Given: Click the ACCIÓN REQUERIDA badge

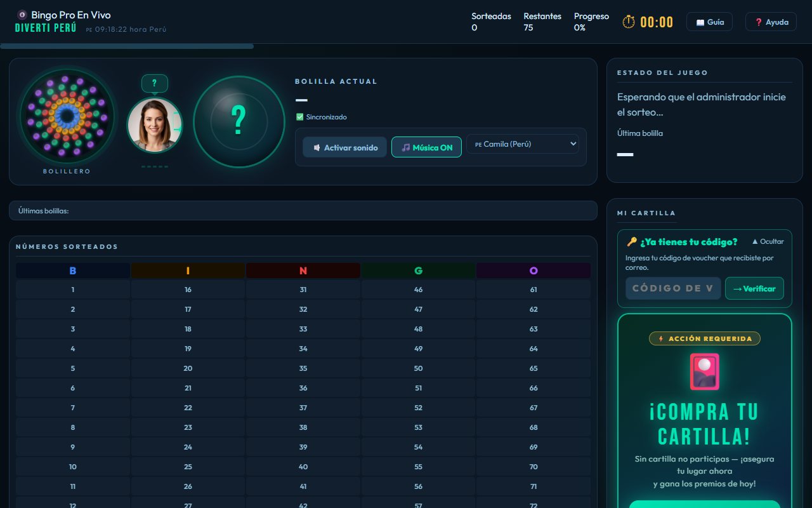Looking at the screenshot, I should point(705,338).
